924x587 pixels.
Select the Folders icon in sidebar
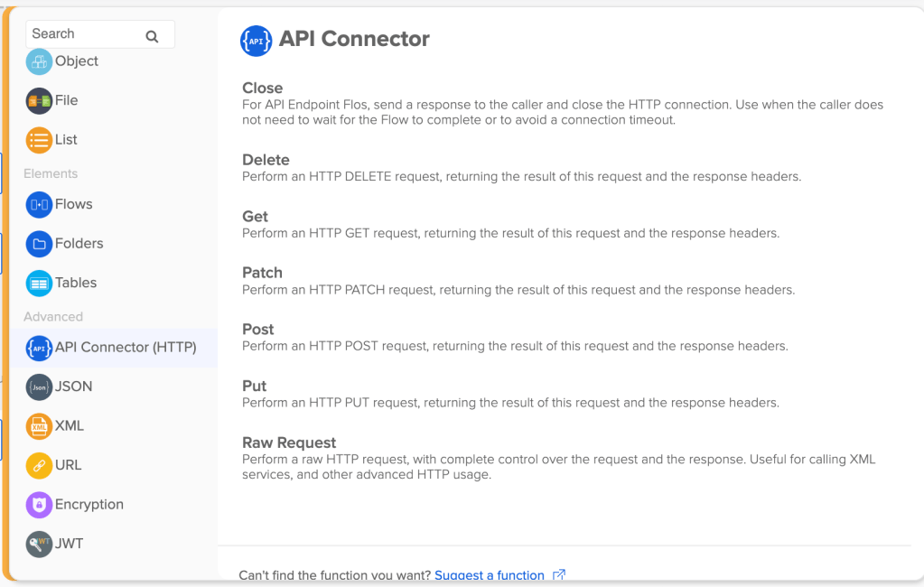[39, 244]
